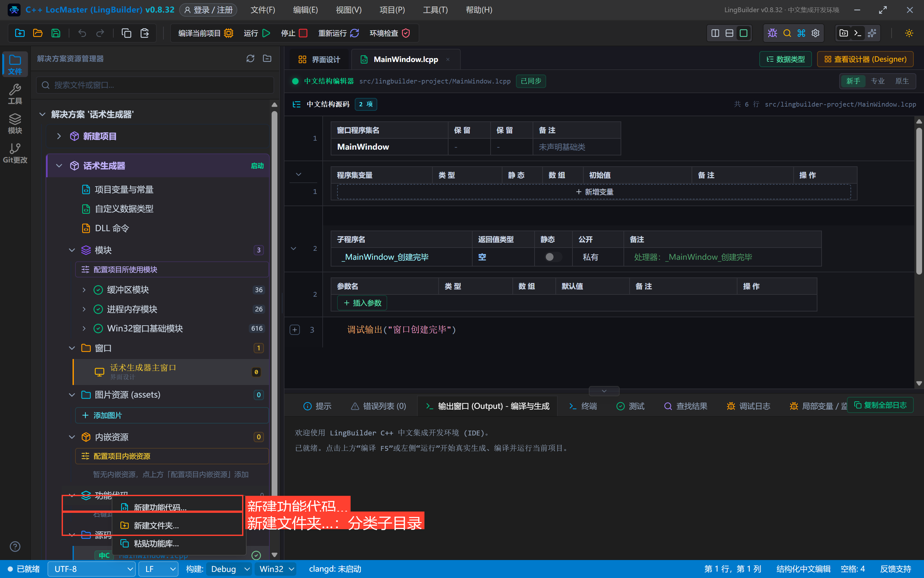Choose 粘贴功能库... from context menu
This screenshot has height=578, width=924.
pos(179,543)
